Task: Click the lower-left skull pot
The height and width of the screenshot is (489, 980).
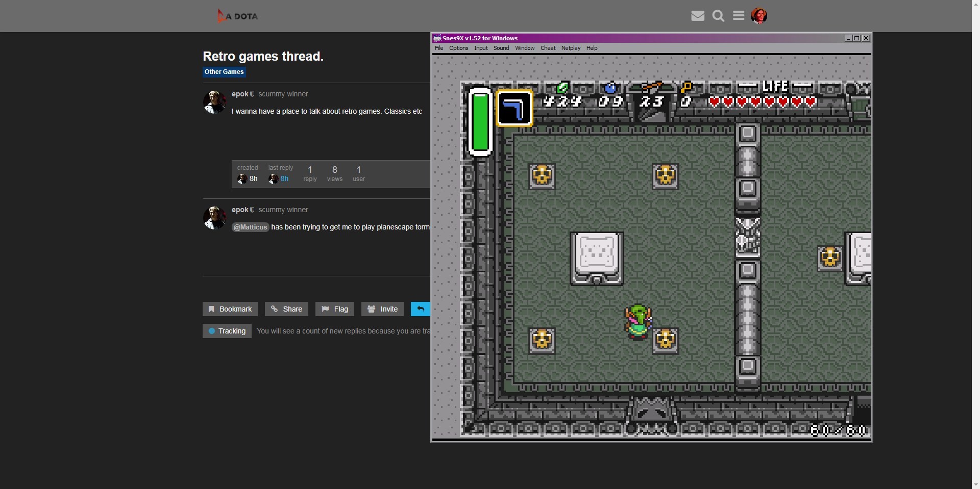Action: [x=542, y=341]
